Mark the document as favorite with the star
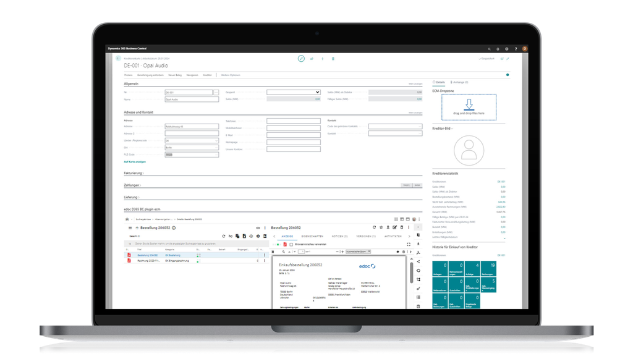The height and width of the screenshot is (364, 633). point(381,227)
